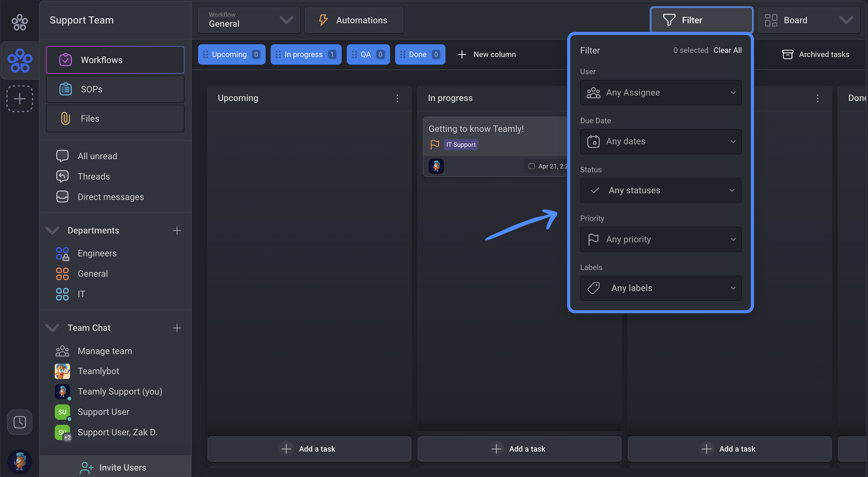Open the IT department
Image resolution: width=868 pixels, height=477 pixels.
click(x=71, y=294)
